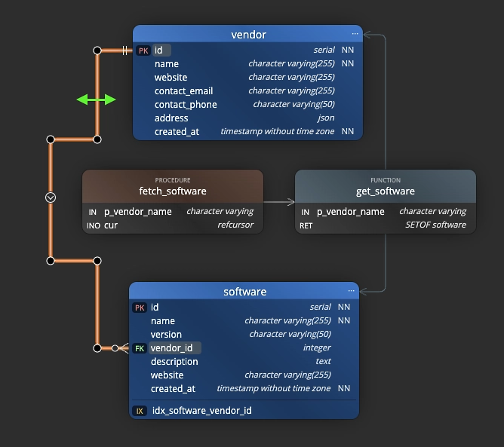Select the version column in software

coord(244,334)
